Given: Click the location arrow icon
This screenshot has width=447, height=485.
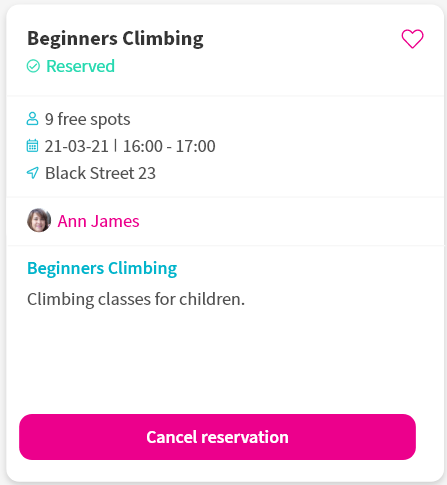Looking at the screenshot, I should [32, 173].
